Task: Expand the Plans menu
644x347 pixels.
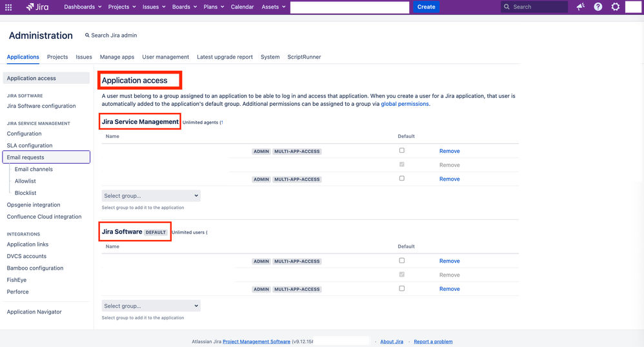Action: pyautogui.click(x=214, y=7)
